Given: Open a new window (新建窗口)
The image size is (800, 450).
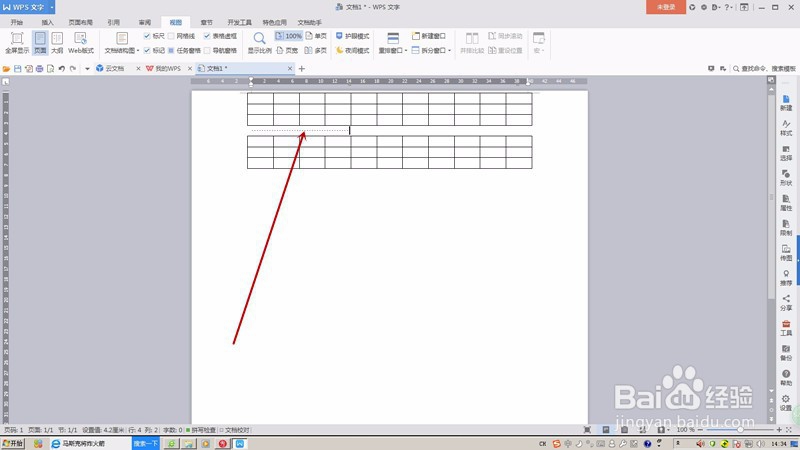Looking at the screenshot, I should pyautogui.click(x=429, y=36).
